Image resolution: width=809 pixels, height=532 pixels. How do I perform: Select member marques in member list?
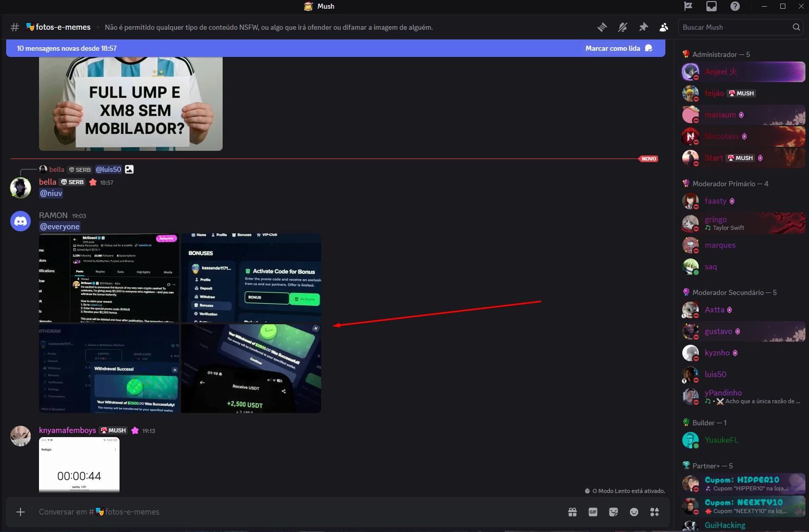point(743,245)
